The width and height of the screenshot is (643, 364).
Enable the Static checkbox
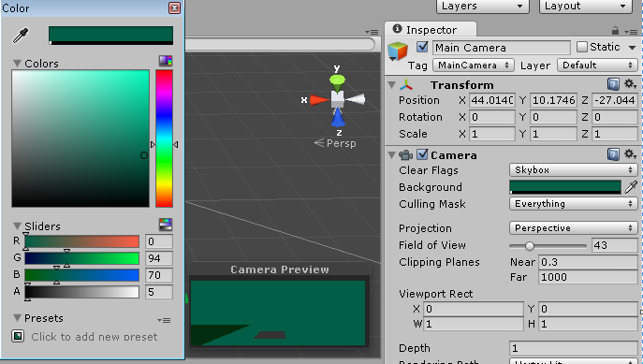[581, 47]
